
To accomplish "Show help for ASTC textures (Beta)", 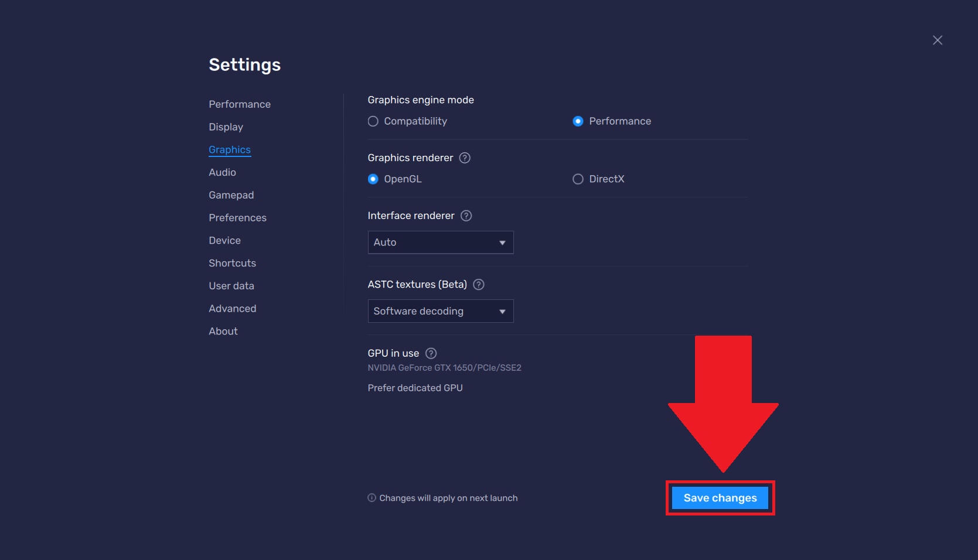I will tap(479, 285).
